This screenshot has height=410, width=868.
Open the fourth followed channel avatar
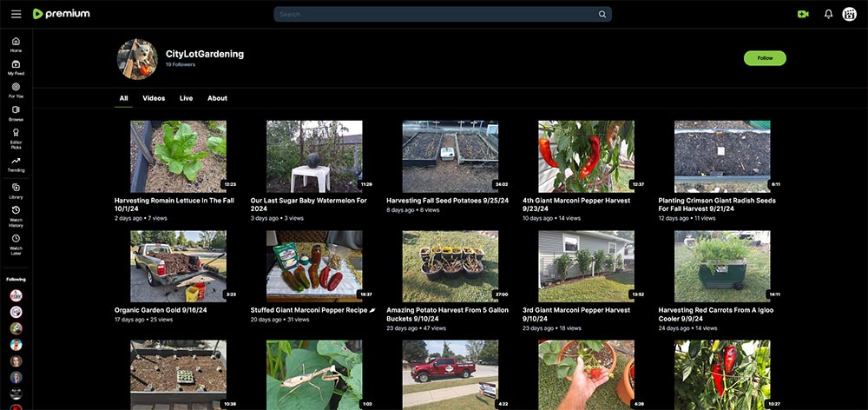pyautogui.click(x=16, y=345)
